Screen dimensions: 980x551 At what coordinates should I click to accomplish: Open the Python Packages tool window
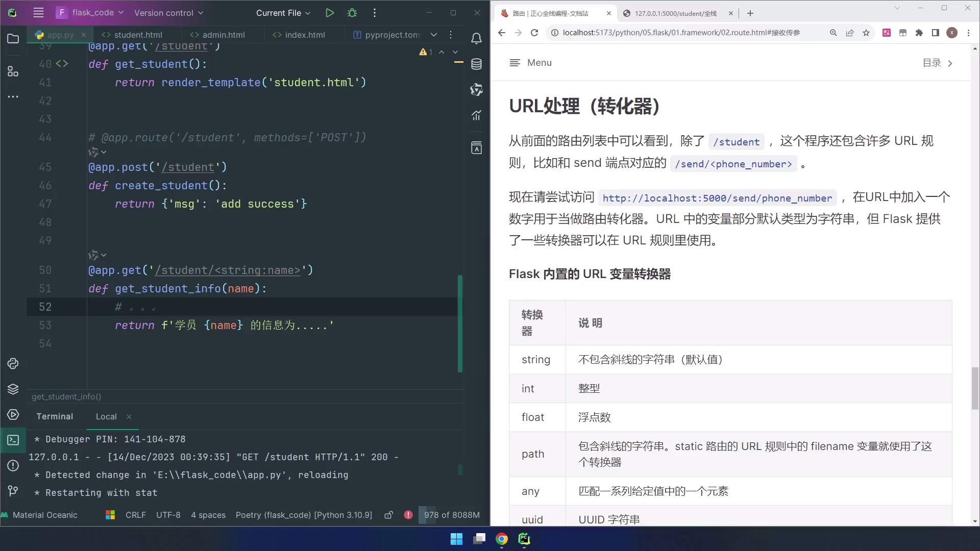pos(13,389)
